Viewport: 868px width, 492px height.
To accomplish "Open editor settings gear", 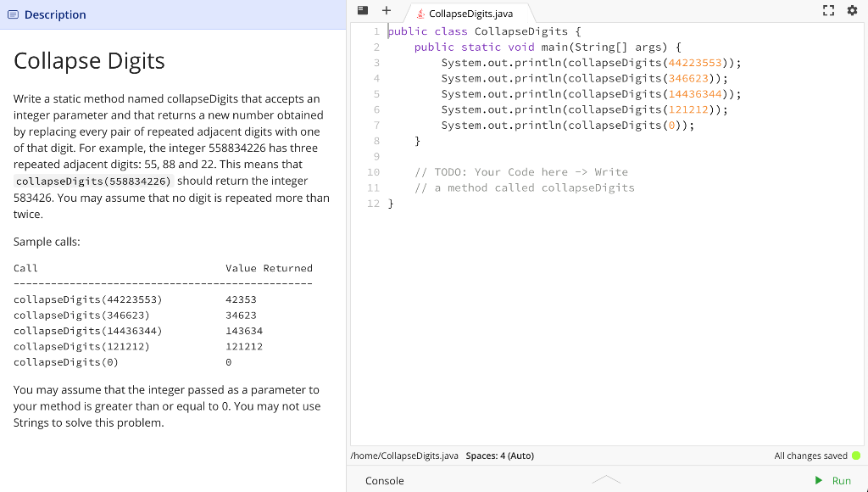I will pos(852,10).
